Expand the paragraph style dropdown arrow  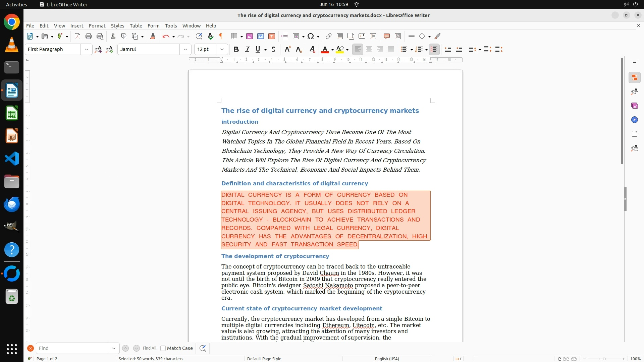[87, 49]
